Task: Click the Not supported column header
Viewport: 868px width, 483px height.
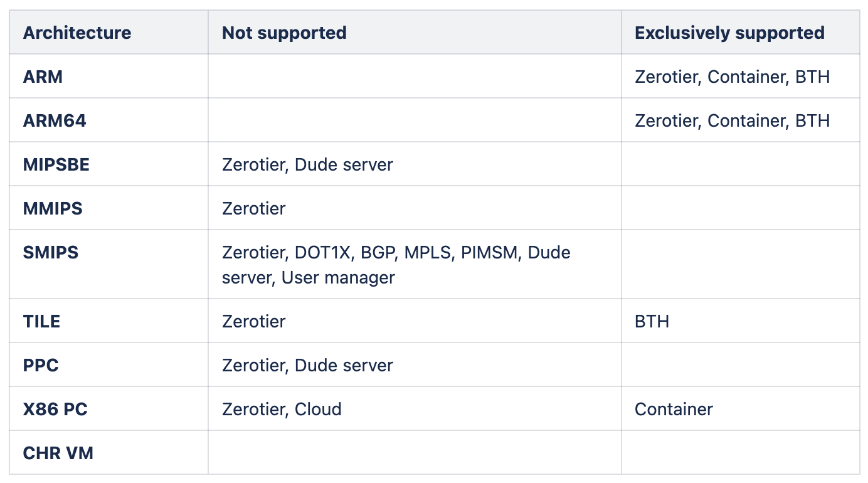Action: coord(284,33)
